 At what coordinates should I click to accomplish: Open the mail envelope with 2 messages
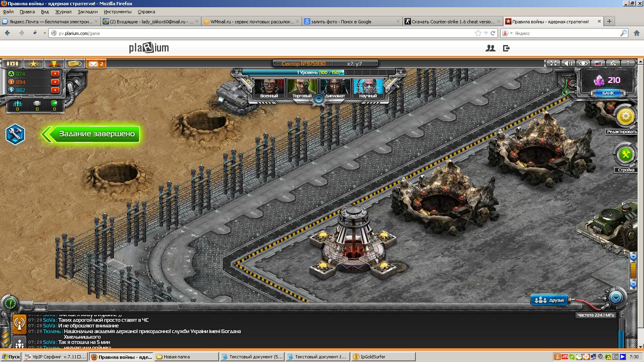(x=96, y=64)
